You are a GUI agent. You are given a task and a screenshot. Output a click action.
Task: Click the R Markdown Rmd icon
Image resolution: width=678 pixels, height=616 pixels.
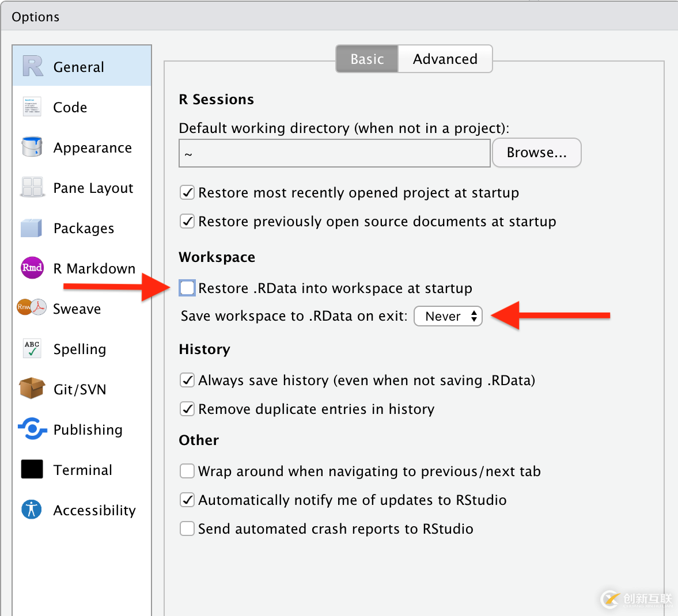32,268
